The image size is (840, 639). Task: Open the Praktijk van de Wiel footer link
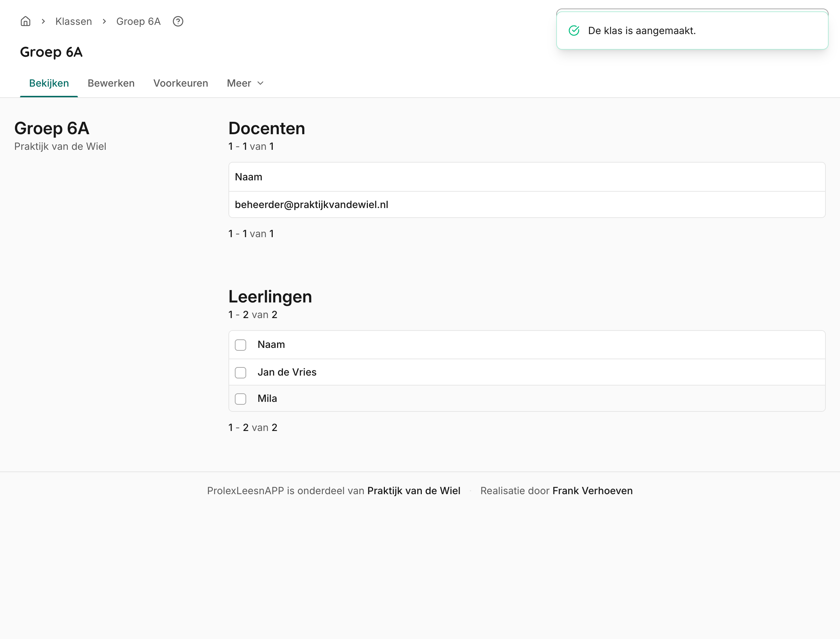pyautogui.click(x=414, y=491)
